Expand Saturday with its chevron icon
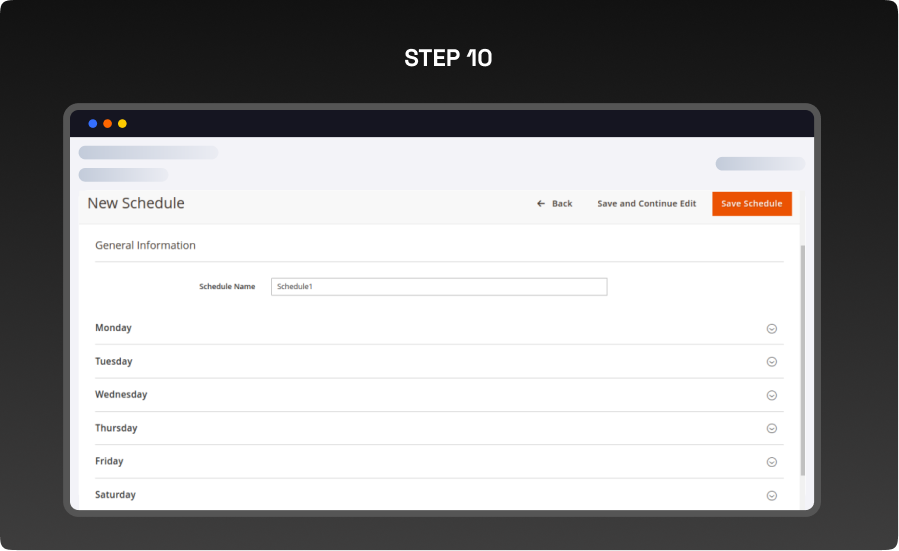Image resolution: width=899 pixels, height=551 pixels. click(771, 495)
